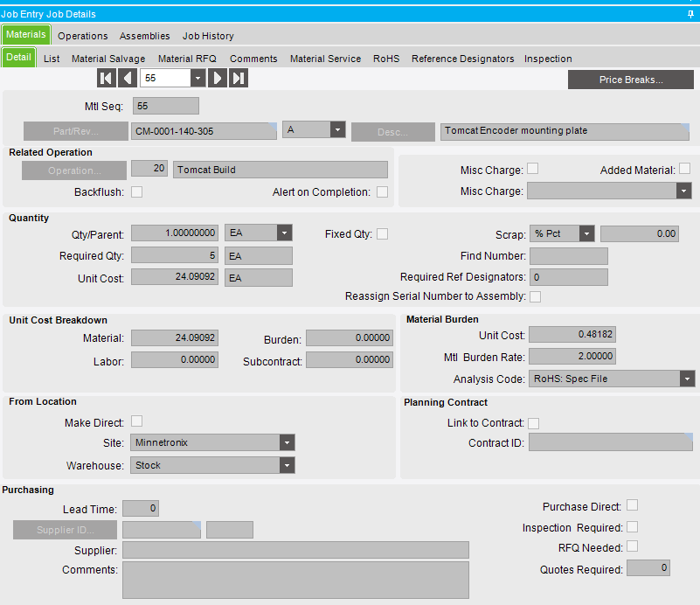Click the Operation button
This screenshot has height=605, width=700.
coord(74,170)
